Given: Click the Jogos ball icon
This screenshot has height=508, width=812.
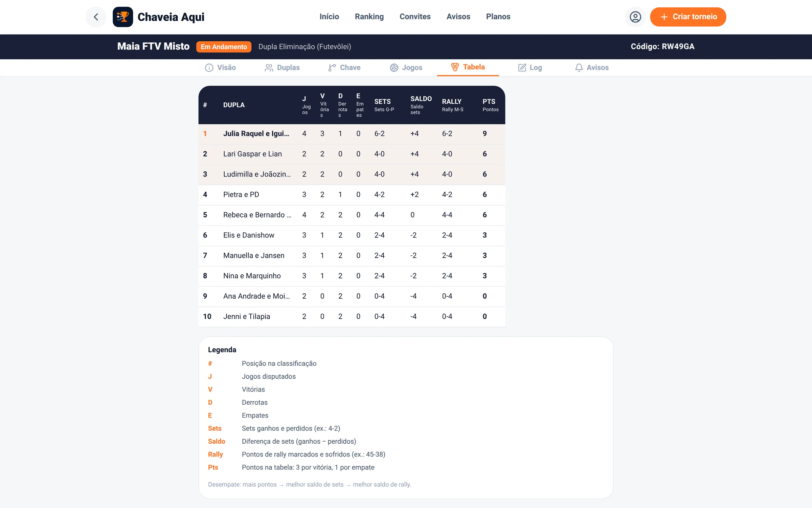Looking at the screenshot, I should click(x=394, y=68).
